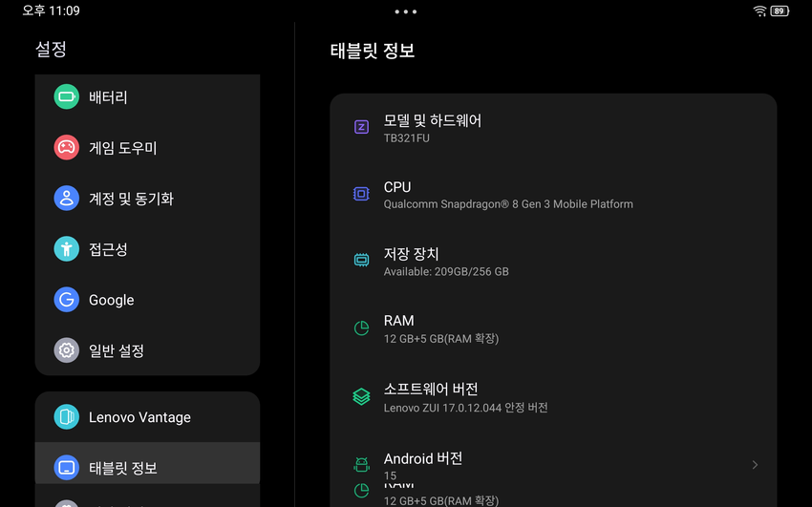Screen dimensions: 812x507
Task: Tap Lenovo ZUI 17.0.12.044 안정 버전 text
Action: [465, 408]
